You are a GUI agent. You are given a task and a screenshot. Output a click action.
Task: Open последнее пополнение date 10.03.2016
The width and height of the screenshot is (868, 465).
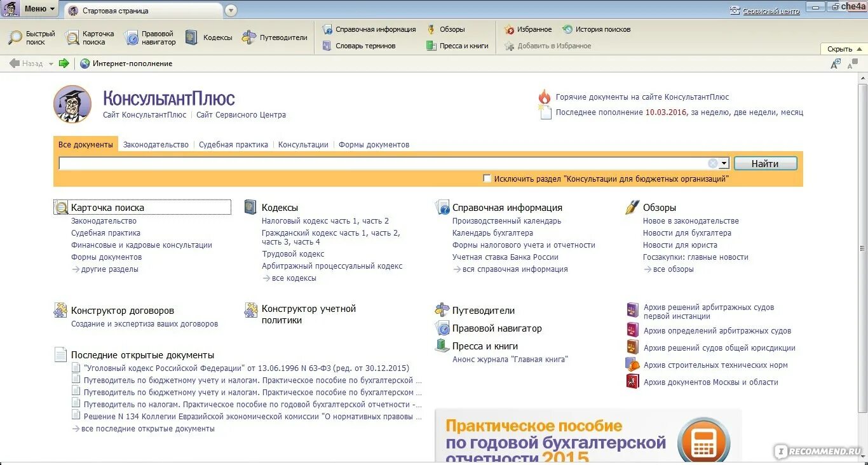point(666,112)
